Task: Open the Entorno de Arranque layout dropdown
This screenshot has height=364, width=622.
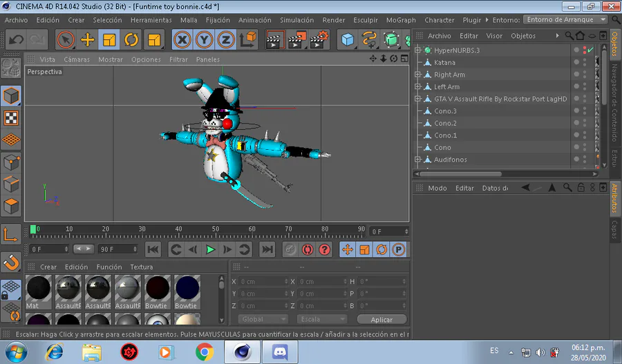Action: click(x=565, y=19)
